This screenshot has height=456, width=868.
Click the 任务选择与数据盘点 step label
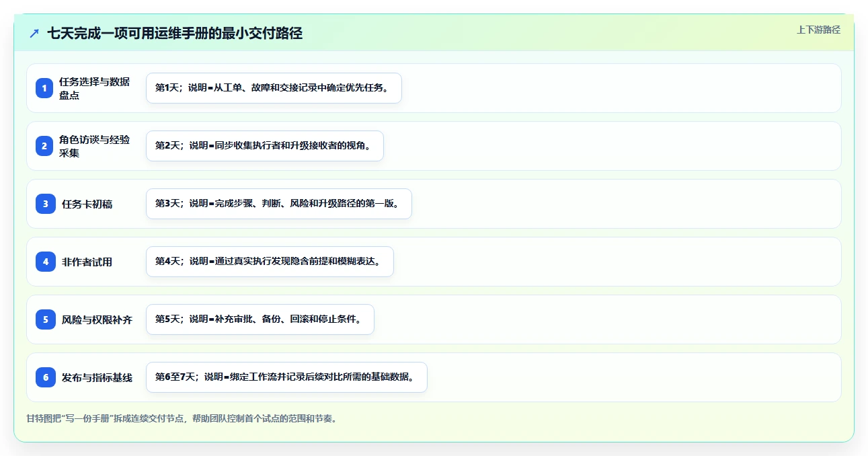pos(95,88)
